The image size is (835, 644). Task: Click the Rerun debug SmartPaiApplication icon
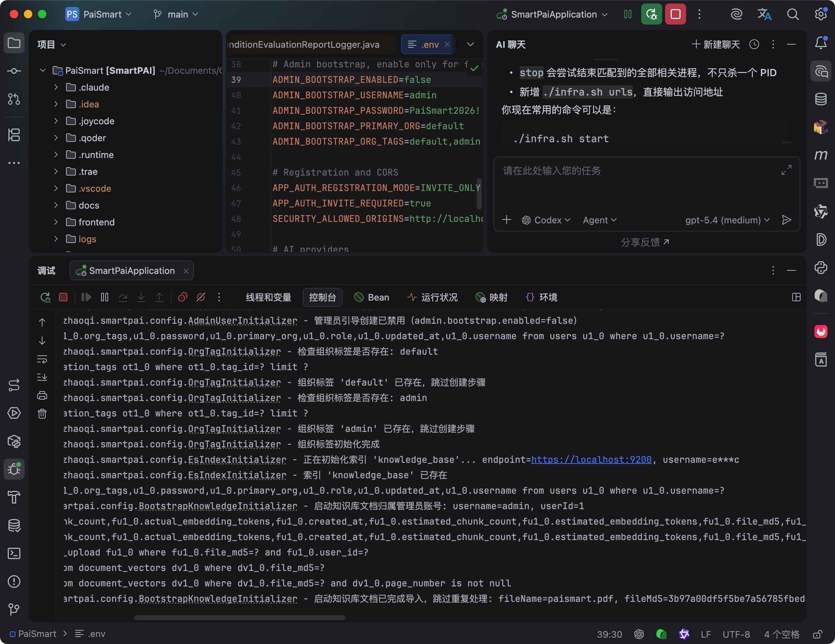45,297
